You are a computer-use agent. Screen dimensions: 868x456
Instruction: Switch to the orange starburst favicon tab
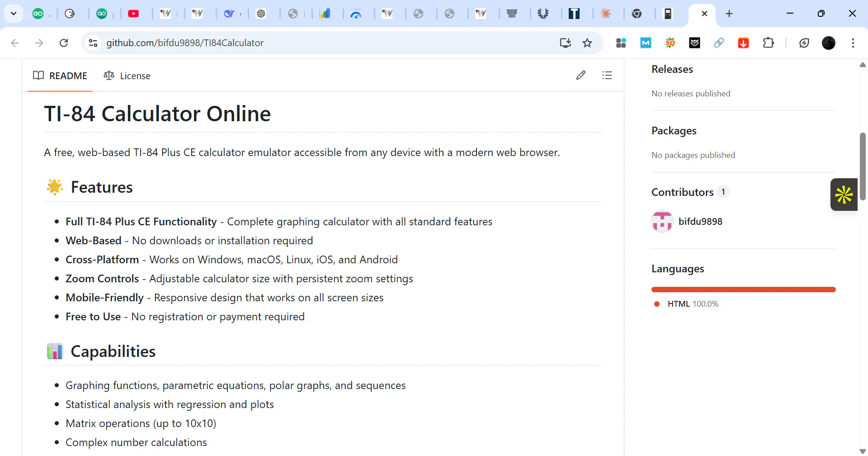coord(606,14)
